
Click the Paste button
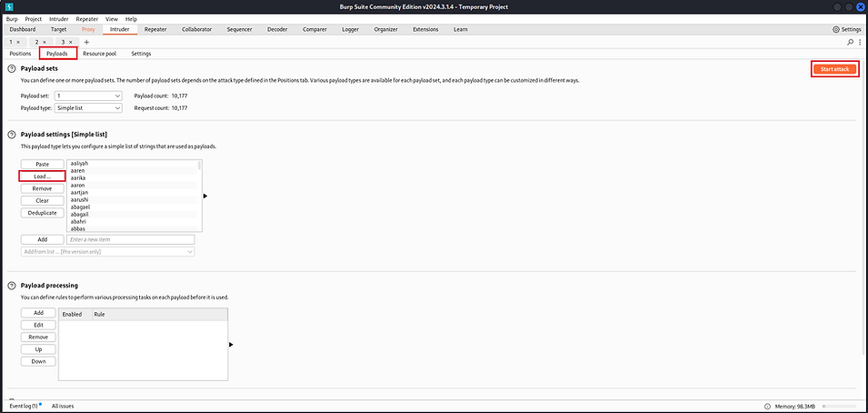coord(43,164)
